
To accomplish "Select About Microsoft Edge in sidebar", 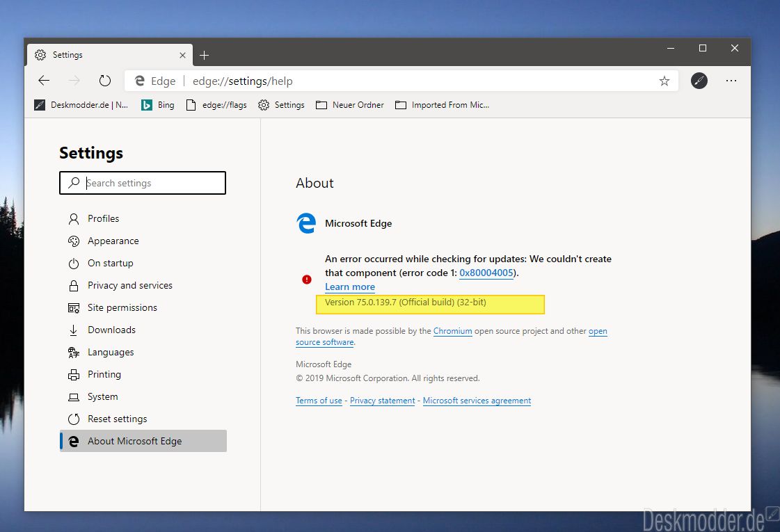I will [143, 441].
